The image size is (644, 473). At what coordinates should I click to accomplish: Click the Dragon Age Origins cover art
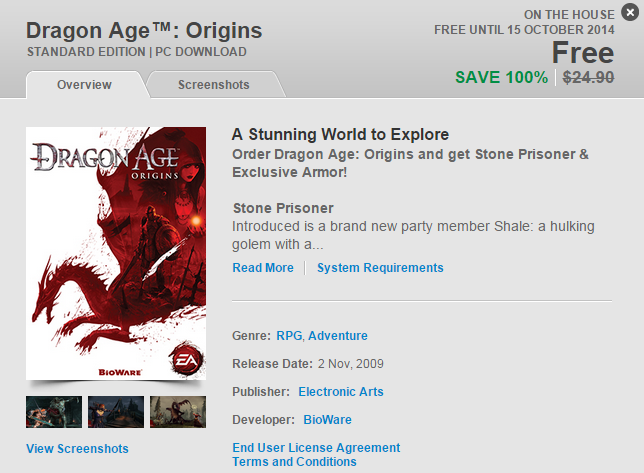(115, 250)
